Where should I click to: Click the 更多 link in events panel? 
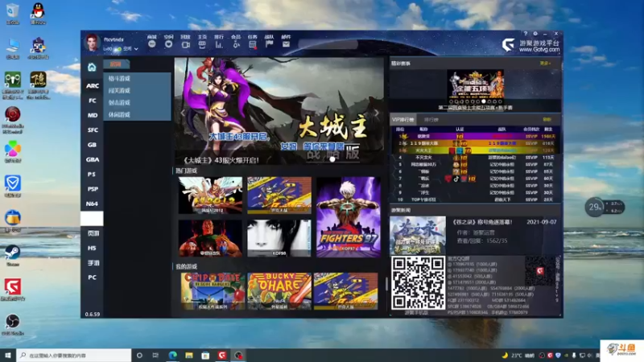point(545,64)
